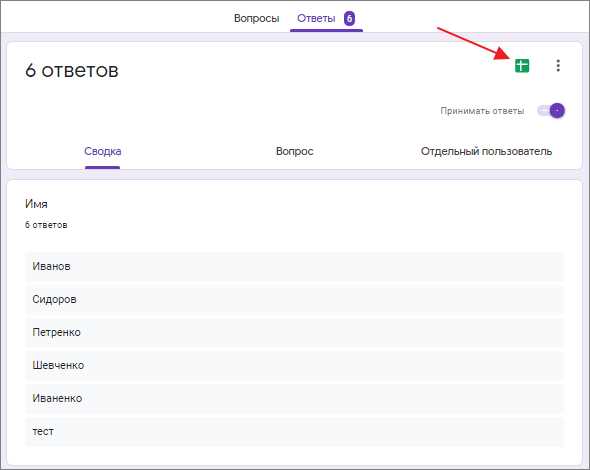Click the Шевченко response row
This screenshot has width=590, height=470.
click(x=294, y=365)
